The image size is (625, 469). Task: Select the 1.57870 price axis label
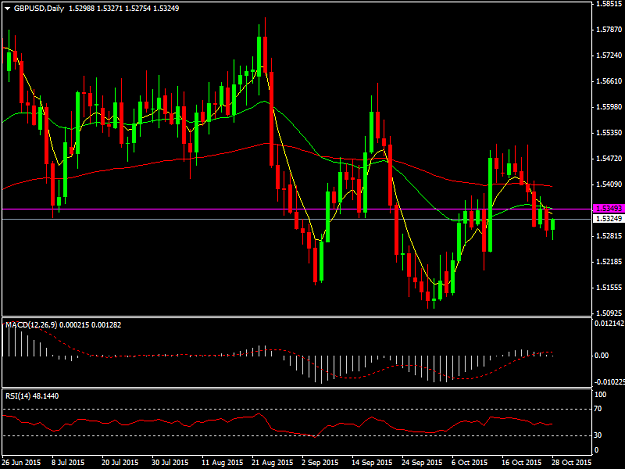pyautogui.click(x=609, y=29)
